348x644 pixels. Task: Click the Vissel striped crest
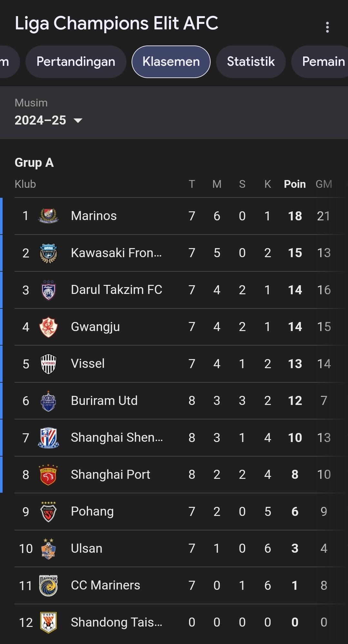[48, 364]
